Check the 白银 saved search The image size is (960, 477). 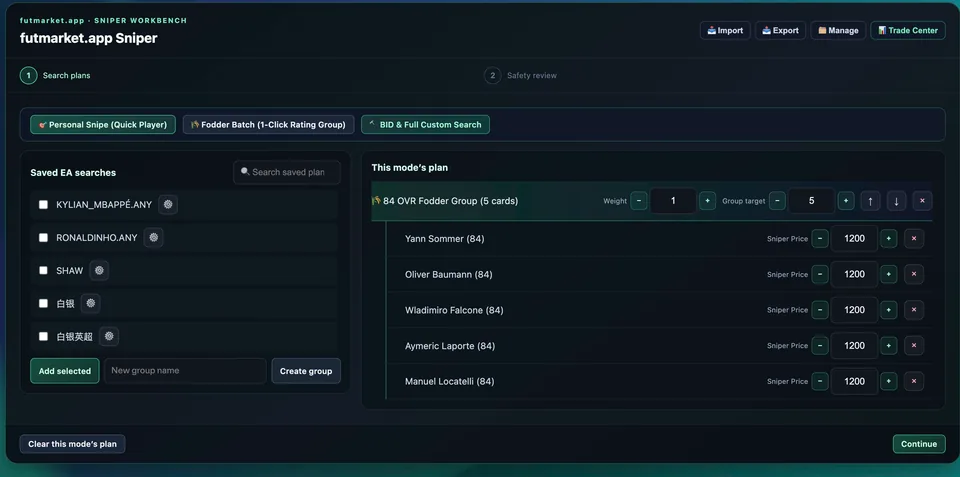point(43,303)
